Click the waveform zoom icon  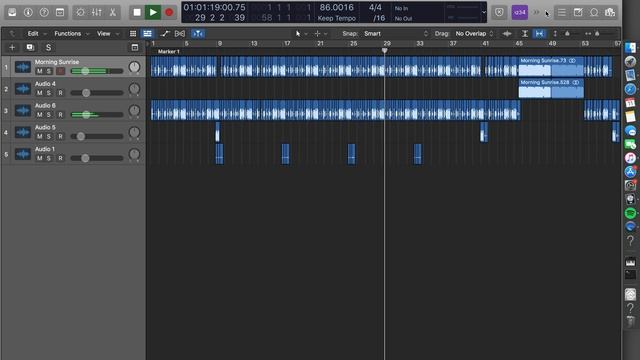point(507,33)
